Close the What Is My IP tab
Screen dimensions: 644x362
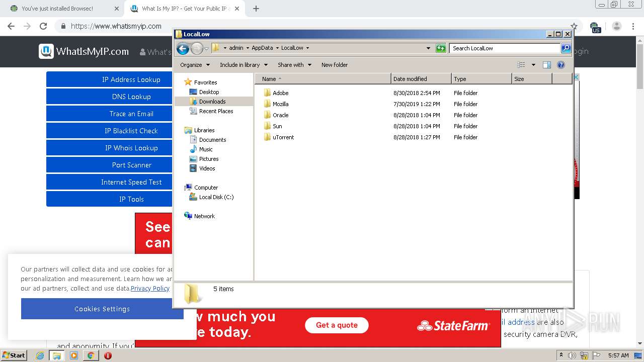(237, 9)
